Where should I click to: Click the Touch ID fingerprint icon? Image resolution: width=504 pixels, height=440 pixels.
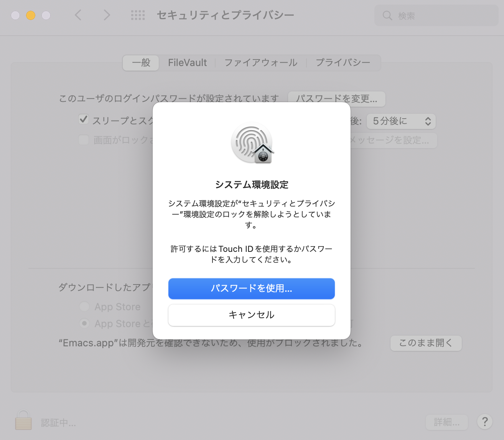[252, 143]
